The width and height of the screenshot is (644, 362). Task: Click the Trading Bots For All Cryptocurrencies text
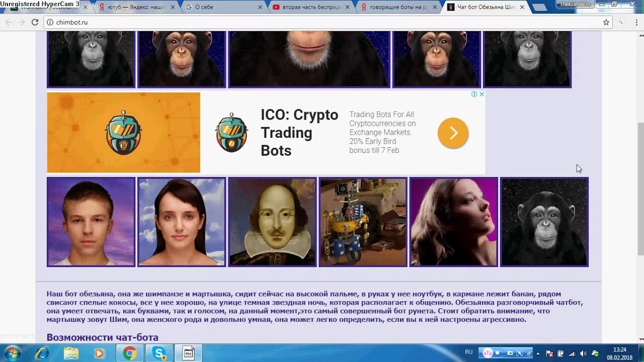coord(382,132)
